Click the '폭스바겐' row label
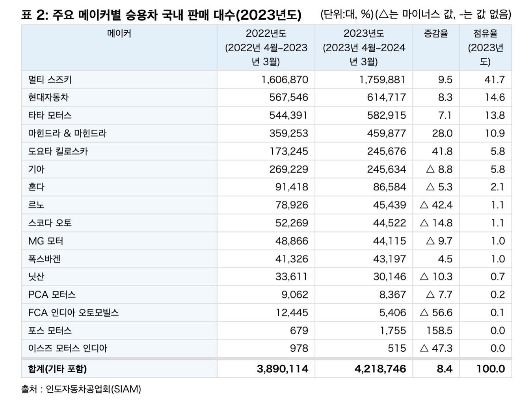The image size is (532, 403). point(44,259)
